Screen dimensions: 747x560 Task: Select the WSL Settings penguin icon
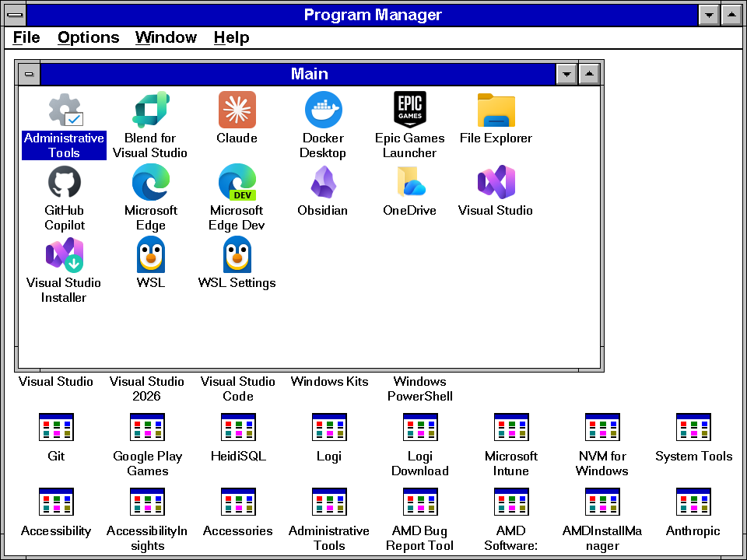pyautogui.click(x=237, y=254)
